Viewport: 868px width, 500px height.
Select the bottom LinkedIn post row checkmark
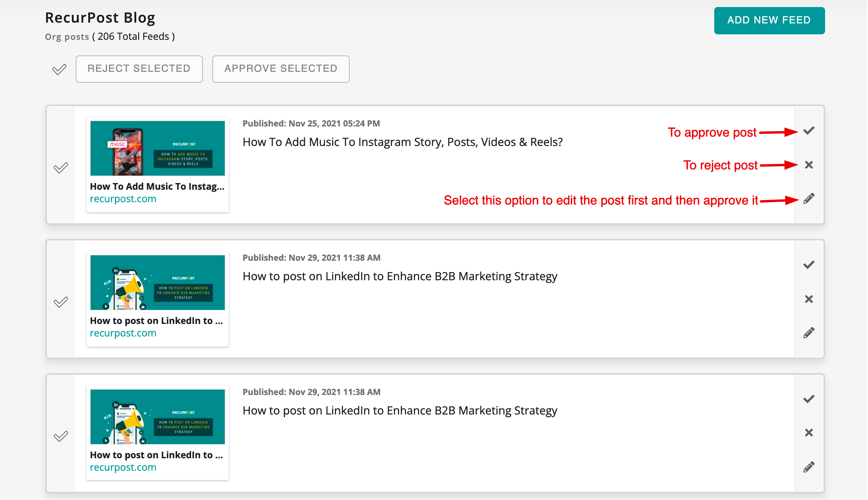pos(61,436)
